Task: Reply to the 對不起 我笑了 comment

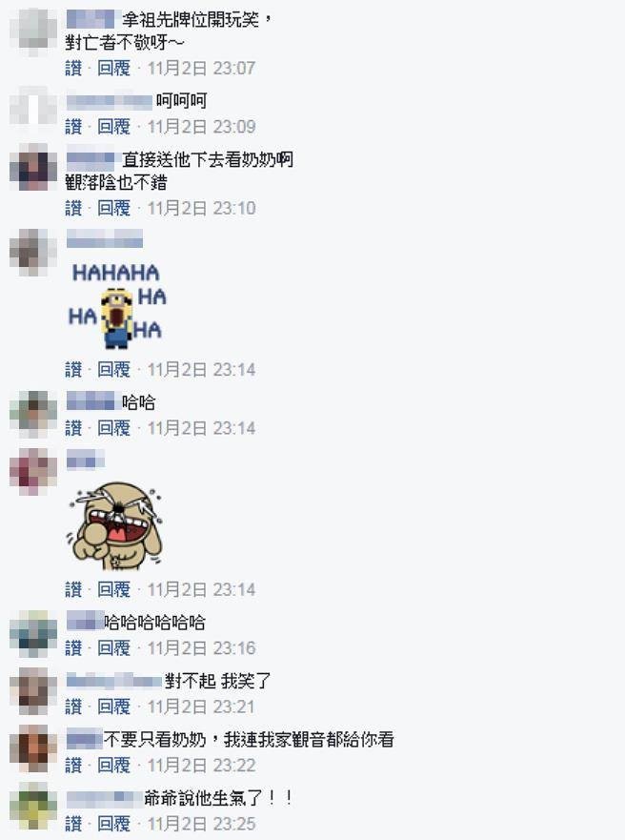Action: click(113, 707)
